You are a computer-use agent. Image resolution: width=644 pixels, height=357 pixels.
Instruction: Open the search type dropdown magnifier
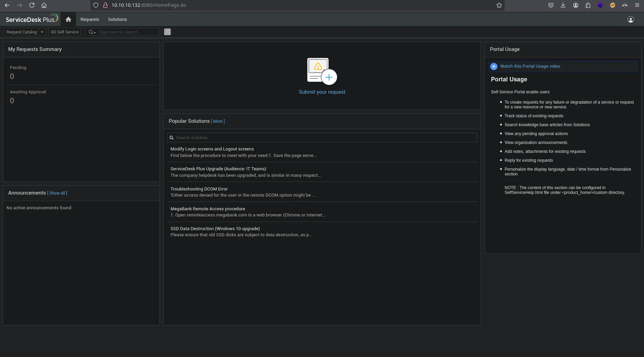[92, 32]
